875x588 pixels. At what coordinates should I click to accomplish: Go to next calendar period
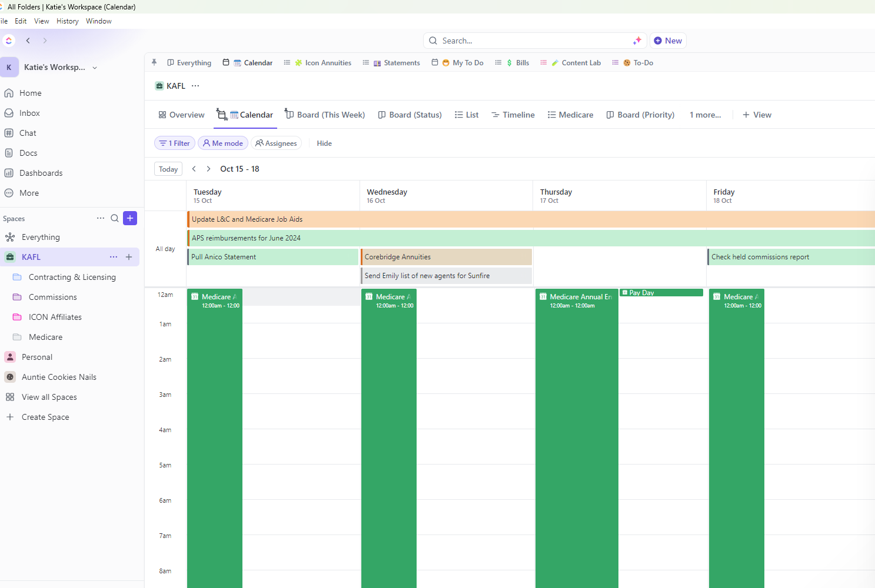(208, 169)
